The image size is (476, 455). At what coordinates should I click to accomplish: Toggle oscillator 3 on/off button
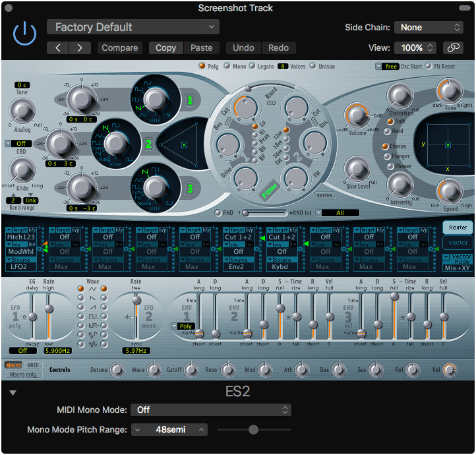(x=190, y=188)
